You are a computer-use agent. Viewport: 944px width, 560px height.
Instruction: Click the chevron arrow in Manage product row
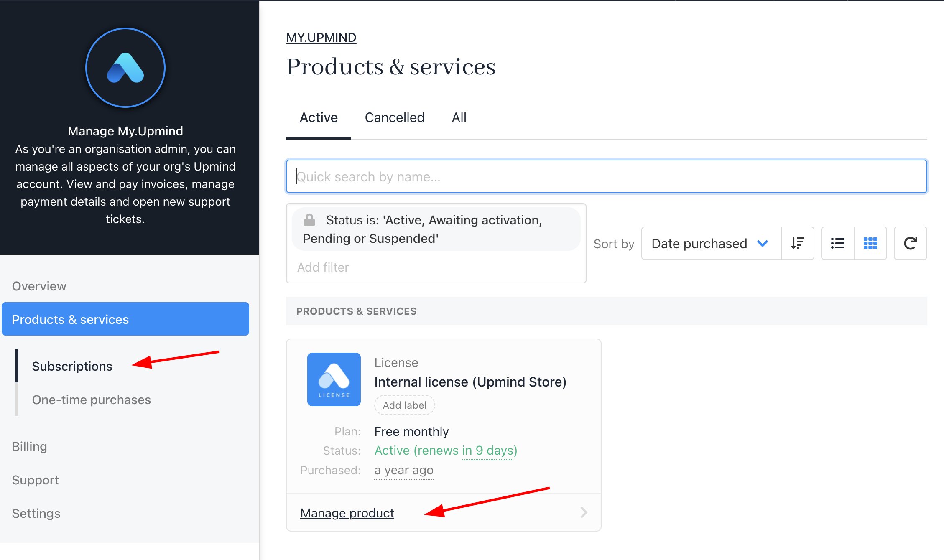[584, 512]
